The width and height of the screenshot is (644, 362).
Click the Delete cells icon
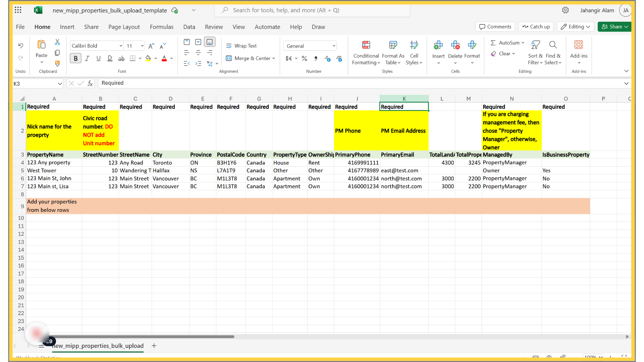(455, 45)
